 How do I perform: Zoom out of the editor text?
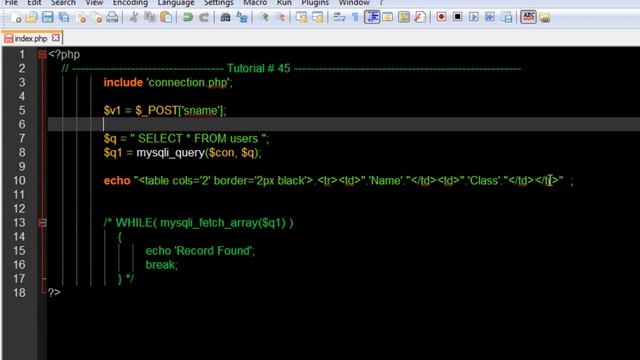pyautogui.click(x=280, y=18)
